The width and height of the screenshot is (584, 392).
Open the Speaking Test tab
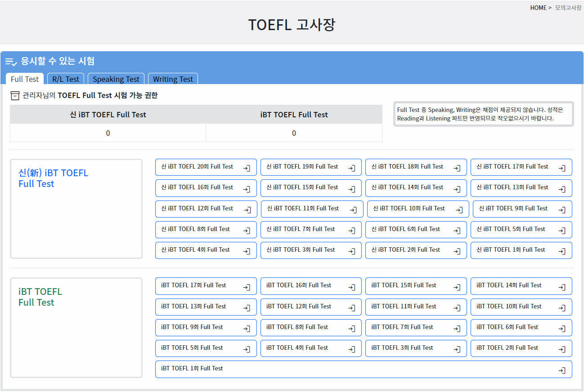click(116, 79)
